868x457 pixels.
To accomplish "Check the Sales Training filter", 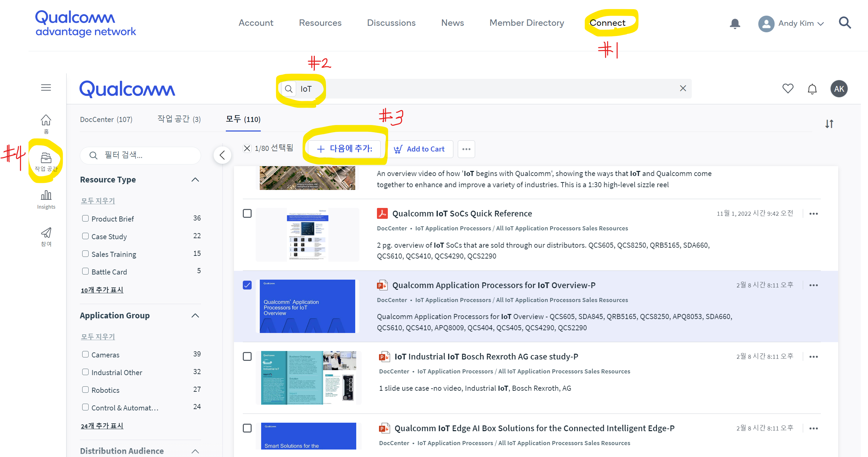I will pyautogui.click(x=85, y=254).
